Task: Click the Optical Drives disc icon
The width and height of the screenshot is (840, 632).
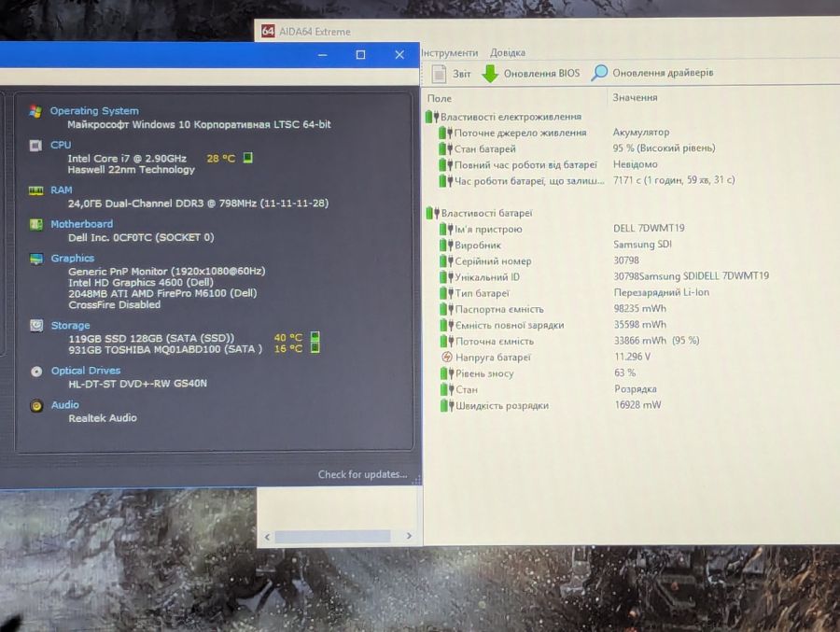Action: (36, 371)
